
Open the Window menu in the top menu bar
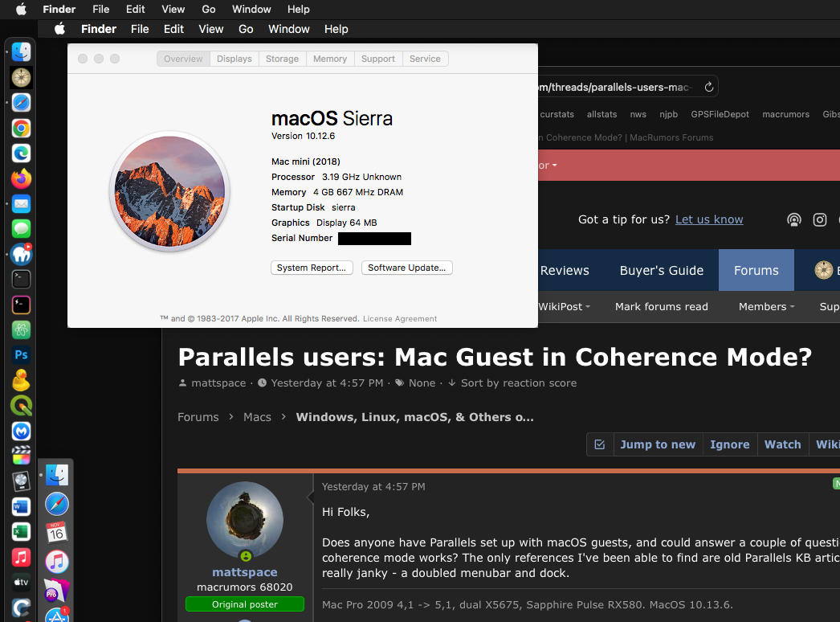pos(251,9)
